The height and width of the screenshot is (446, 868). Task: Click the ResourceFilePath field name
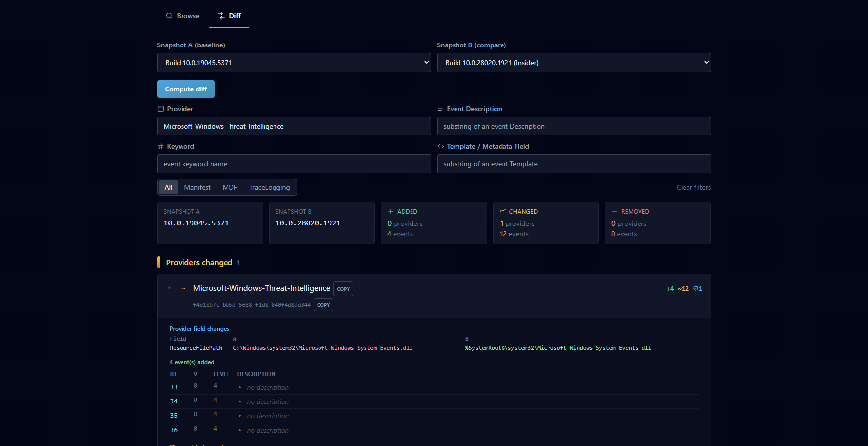[x=196, y=348]
